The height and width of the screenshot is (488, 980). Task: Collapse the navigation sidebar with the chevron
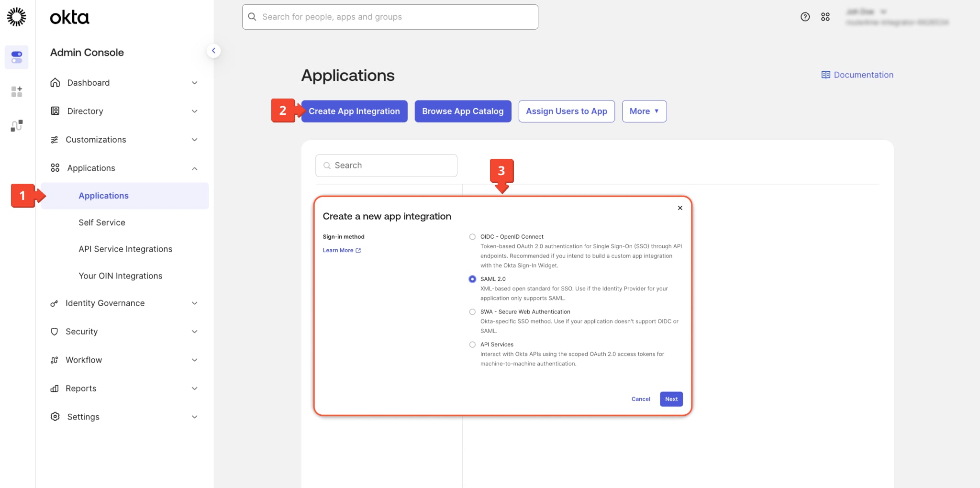[x=214, y=50]
